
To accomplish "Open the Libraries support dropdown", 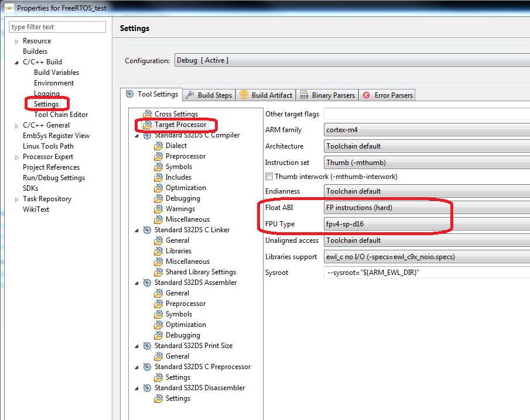I will pyautogui.click(x=426, y=257).
